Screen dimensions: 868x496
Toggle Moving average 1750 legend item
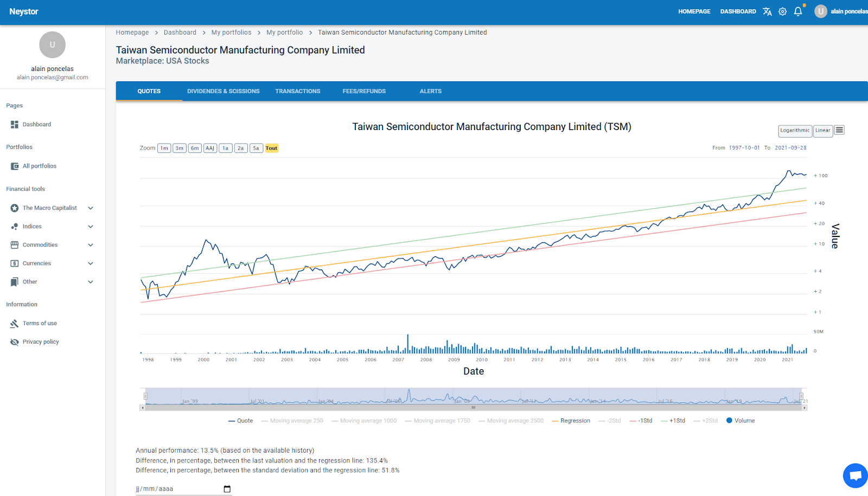438,421
